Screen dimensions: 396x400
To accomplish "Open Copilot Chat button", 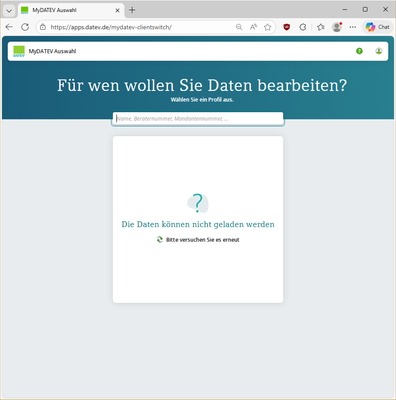I will click(377, 27).
